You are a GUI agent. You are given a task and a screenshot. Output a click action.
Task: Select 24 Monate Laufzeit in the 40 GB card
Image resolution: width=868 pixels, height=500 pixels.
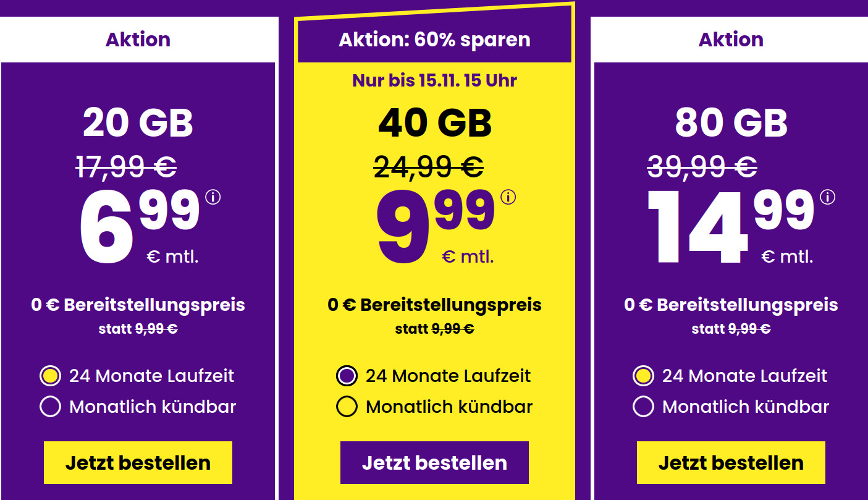click(346, 376)
